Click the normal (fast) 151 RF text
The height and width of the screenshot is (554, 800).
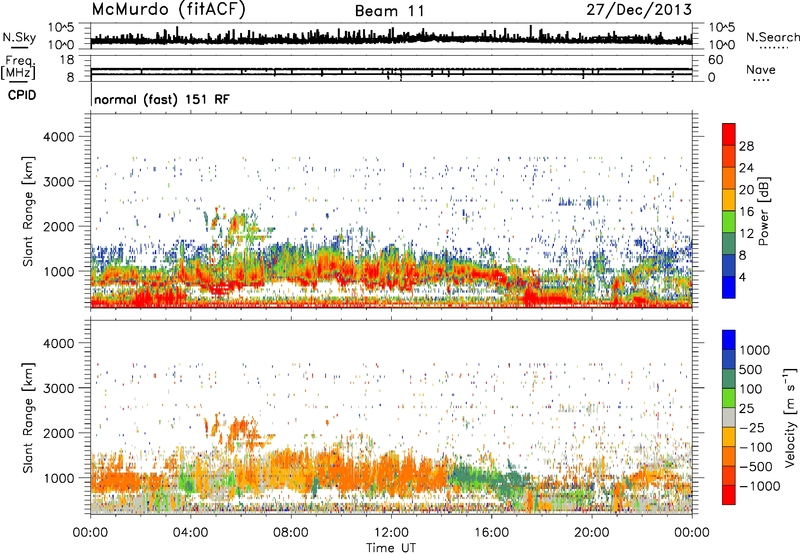[x=162, y=99]
